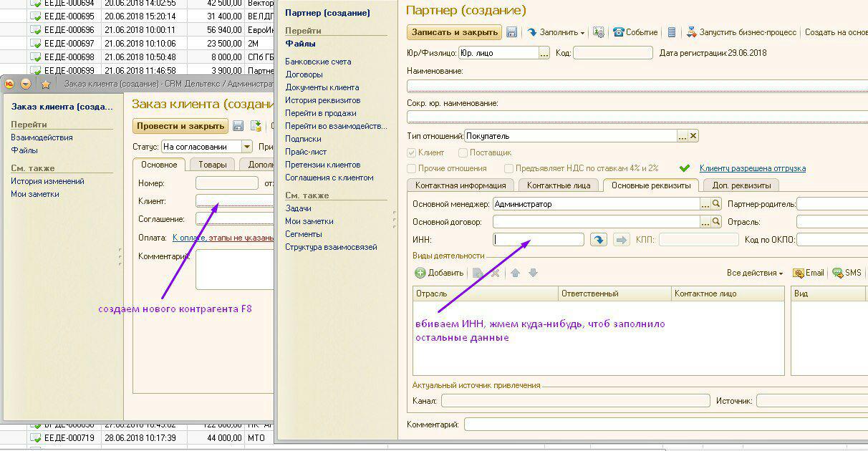The image size is (868, 451).
Task: Click the magnifier next to Основной менеджер
Action: 715,204
